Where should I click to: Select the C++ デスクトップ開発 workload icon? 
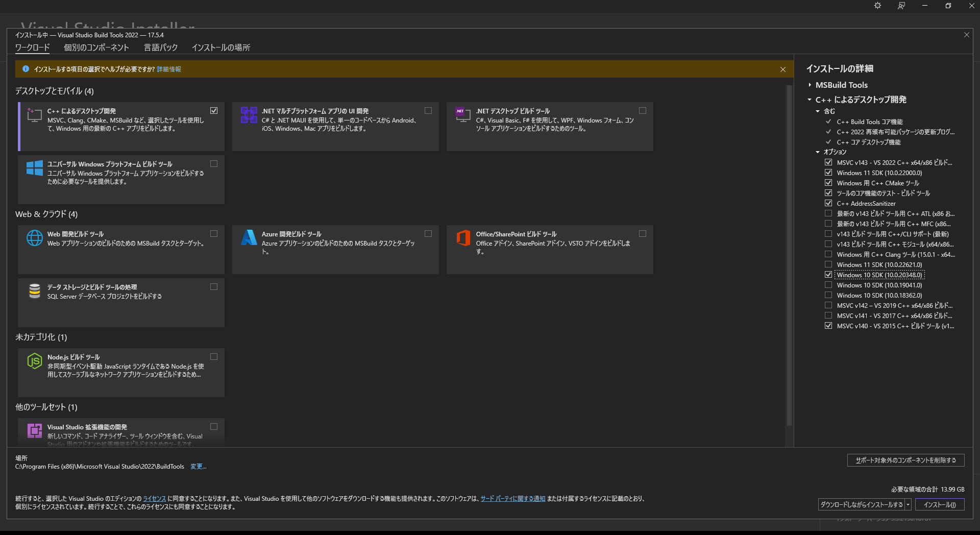pos(34,114)
